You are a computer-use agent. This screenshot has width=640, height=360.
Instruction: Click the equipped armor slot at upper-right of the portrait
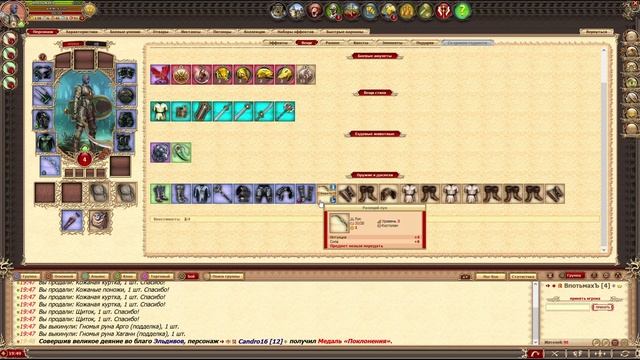point(126,73)
